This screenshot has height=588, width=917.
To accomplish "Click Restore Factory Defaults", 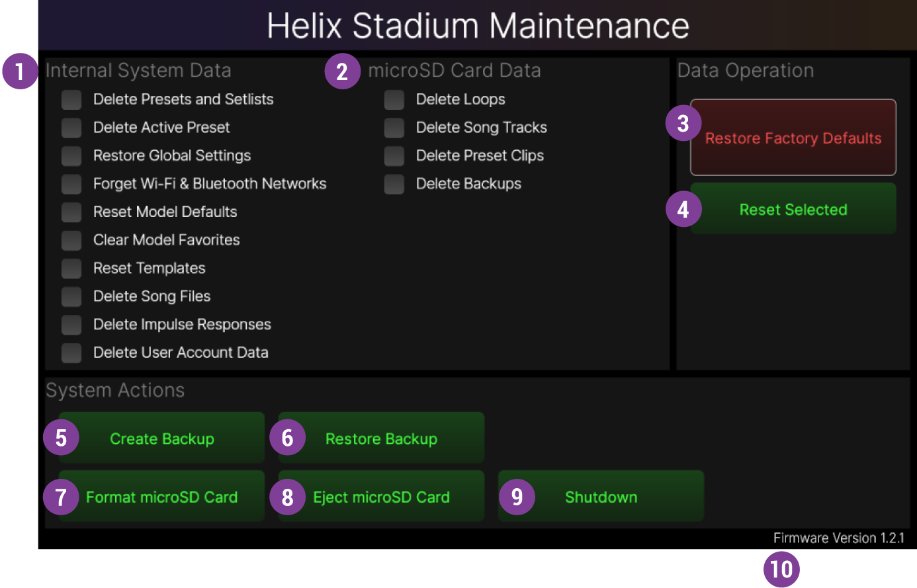I will (793, 138).
